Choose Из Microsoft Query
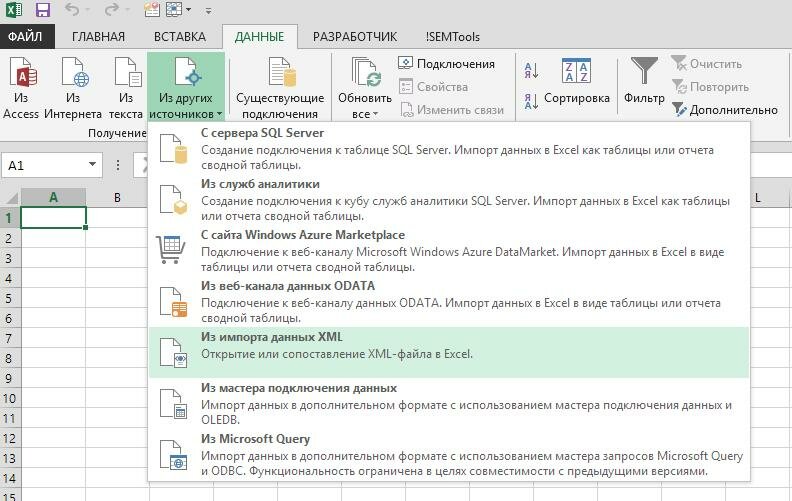Viewport: 792px width, 501px height. [449, 455]
